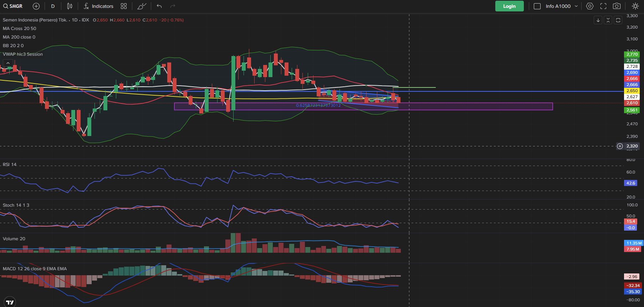Select the Volume 20 pane label
This screenshot has height=307, width=644.
point(14,239)
